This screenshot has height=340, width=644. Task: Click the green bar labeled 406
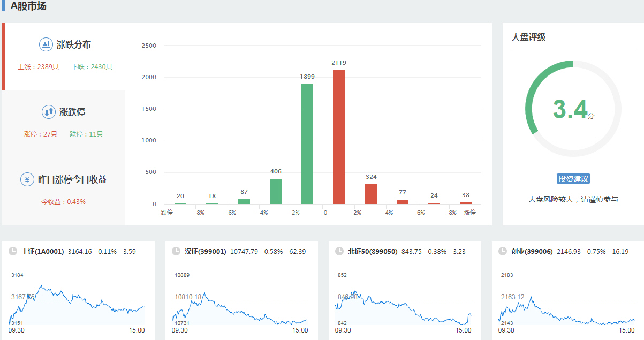point(276,191)
